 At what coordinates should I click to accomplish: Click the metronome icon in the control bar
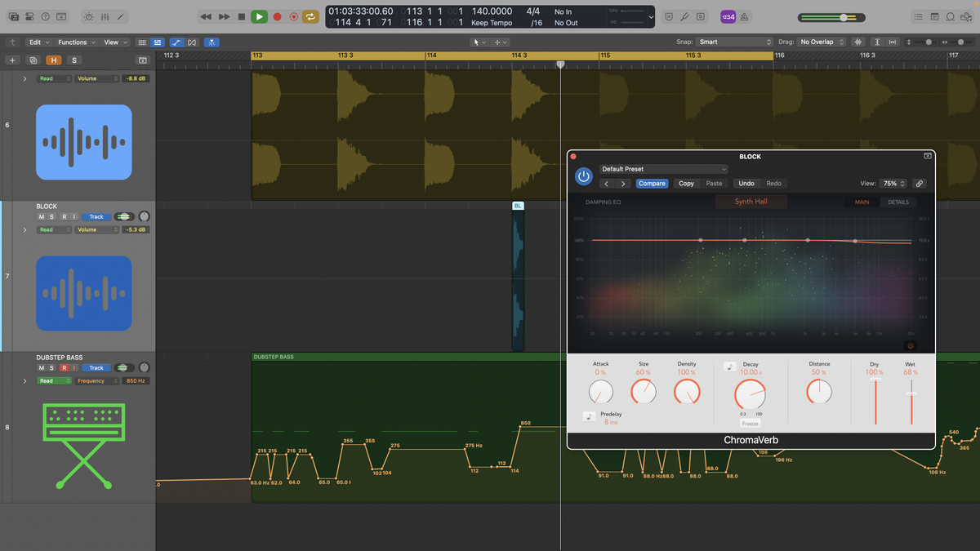pos(744,16)
